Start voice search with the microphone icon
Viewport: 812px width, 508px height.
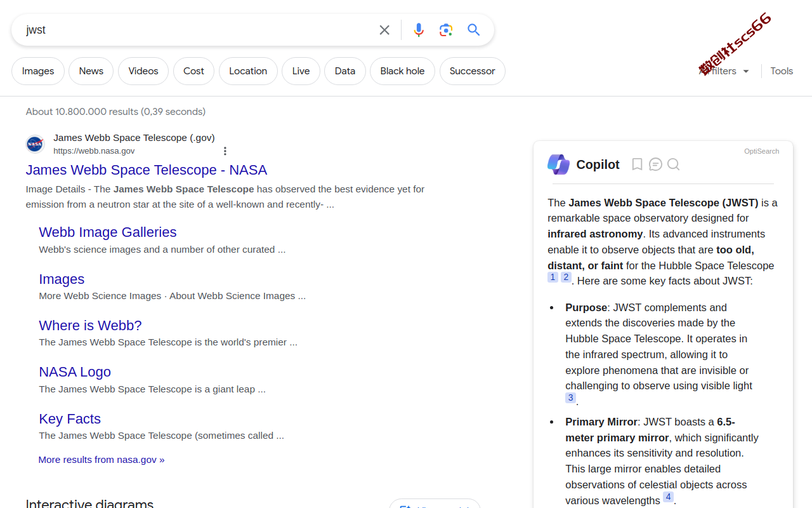pos(419,30)
